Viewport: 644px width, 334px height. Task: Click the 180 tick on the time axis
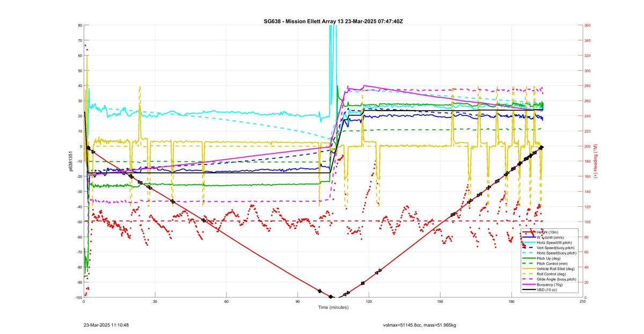tap(511, 302)
